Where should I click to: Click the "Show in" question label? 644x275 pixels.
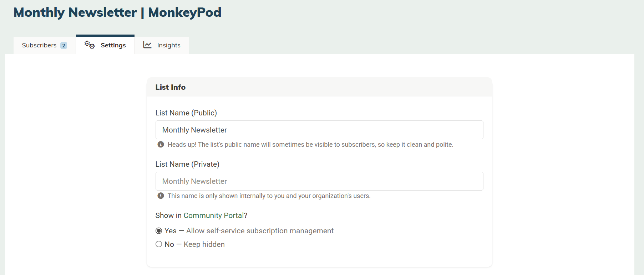coord(168,216)
